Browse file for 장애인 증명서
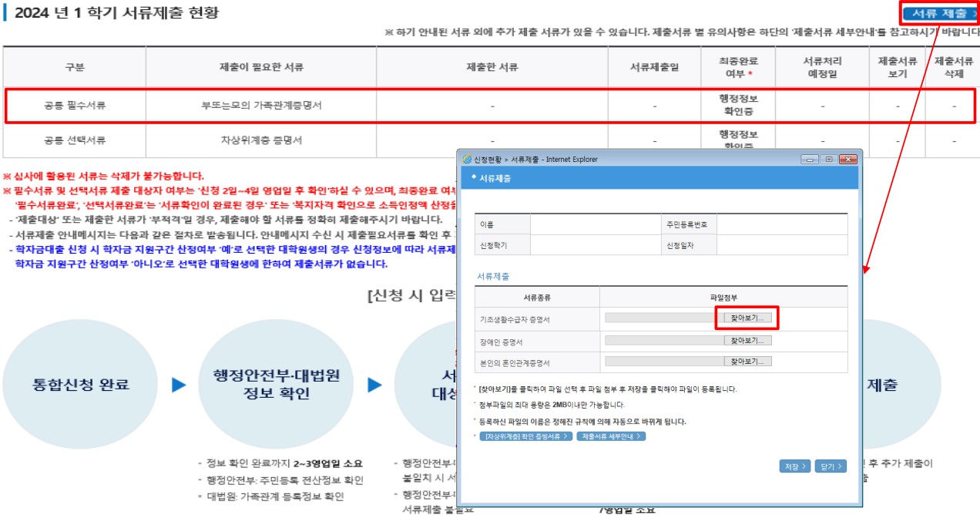This screenshot has width=980, height=515. 746,339
